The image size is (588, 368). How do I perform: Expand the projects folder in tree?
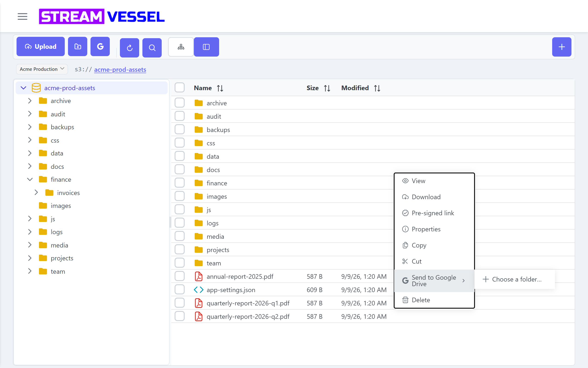point(30,258)
